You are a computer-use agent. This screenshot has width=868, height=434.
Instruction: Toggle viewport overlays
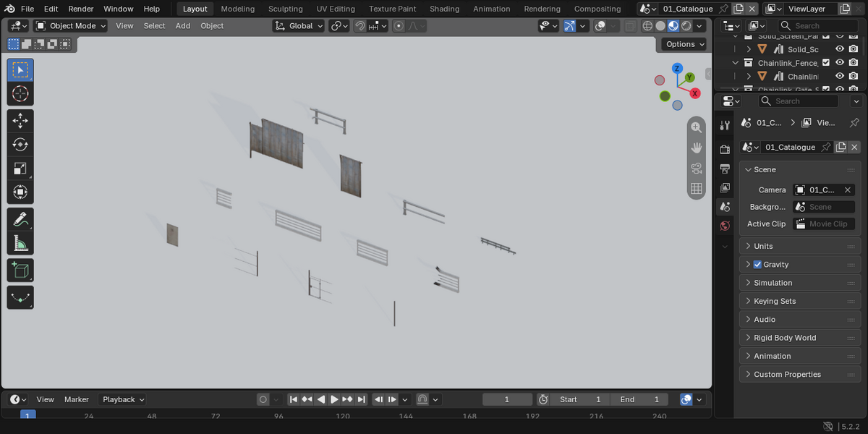click(x=600, y=25)
